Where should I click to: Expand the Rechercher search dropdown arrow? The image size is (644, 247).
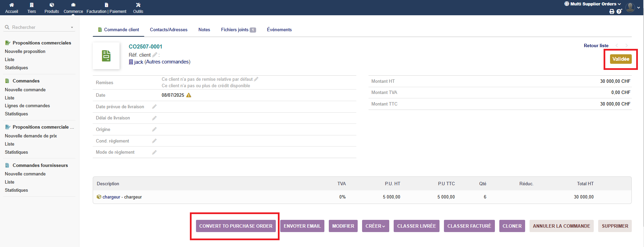72,27
